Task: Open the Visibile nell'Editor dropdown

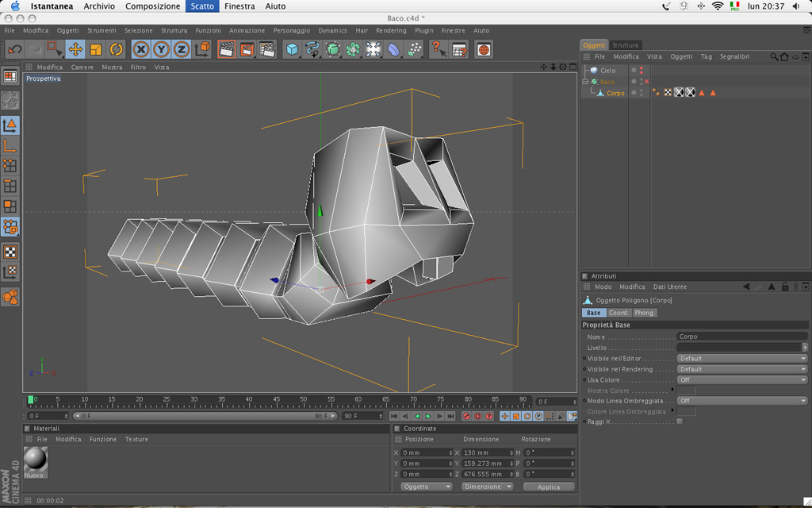Action: 741,358
